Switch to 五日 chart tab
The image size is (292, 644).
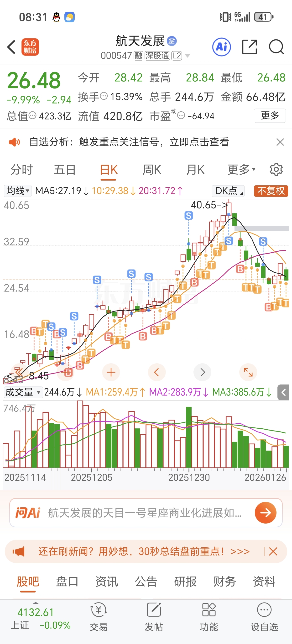coord(65,170)
